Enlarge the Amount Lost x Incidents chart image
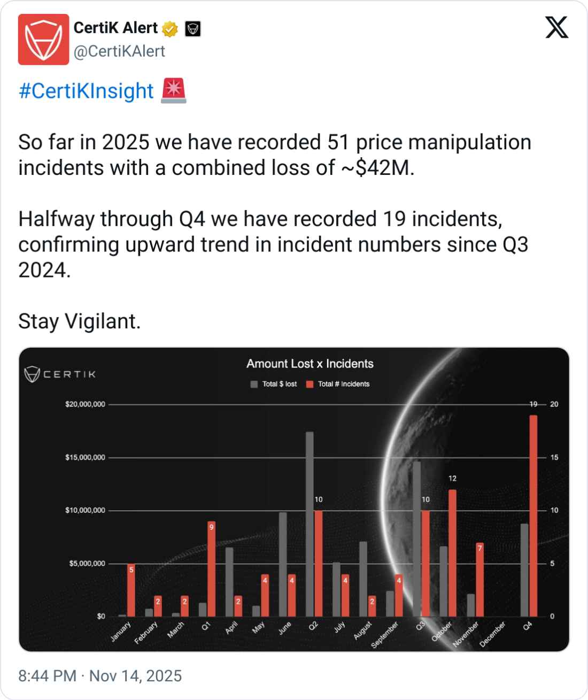588x700 pixels. [294, 499]
